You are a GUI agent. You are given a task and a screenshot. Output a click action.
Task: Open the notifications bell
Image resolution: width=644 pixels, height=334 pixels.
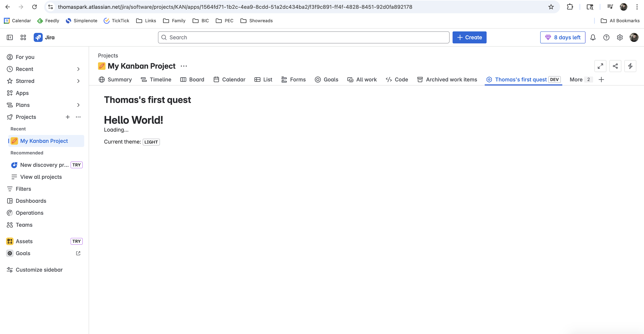click(x=593, y=37)
